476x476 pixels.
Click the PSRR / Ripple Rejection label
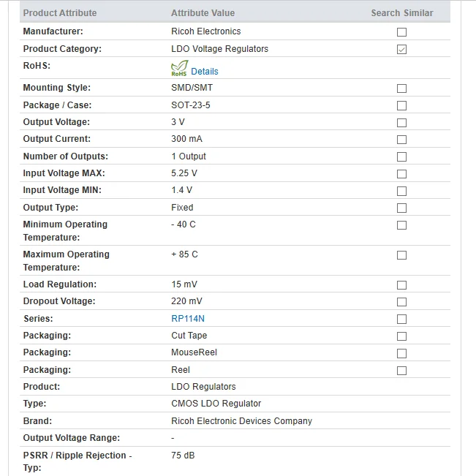[x=78, y=461]
